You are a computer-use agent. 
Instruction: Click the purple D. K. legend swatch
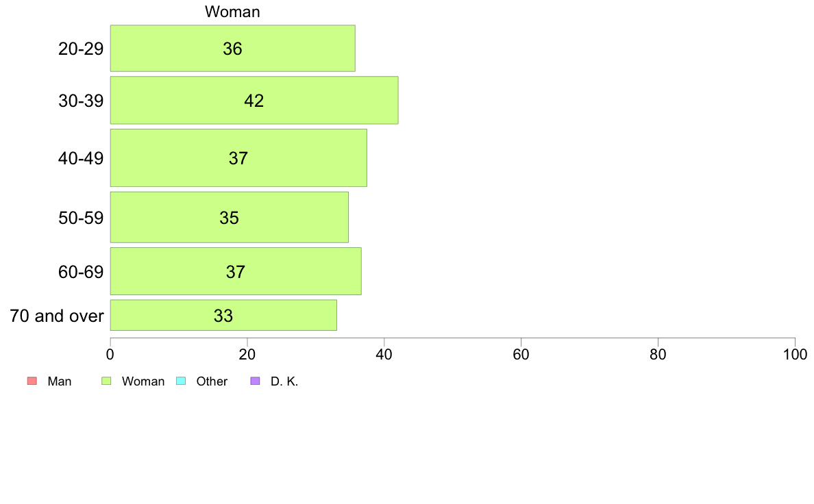(255, 381)
